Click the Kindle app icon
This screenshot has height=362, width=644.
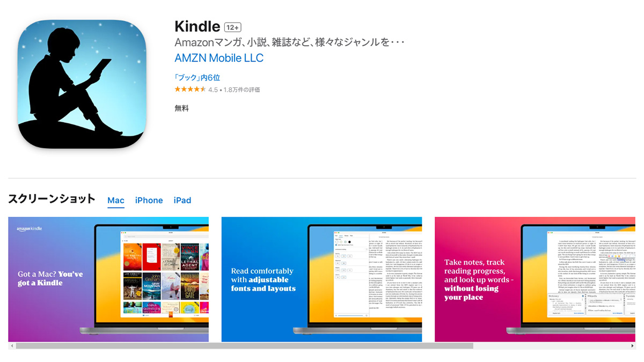[82, 84]
